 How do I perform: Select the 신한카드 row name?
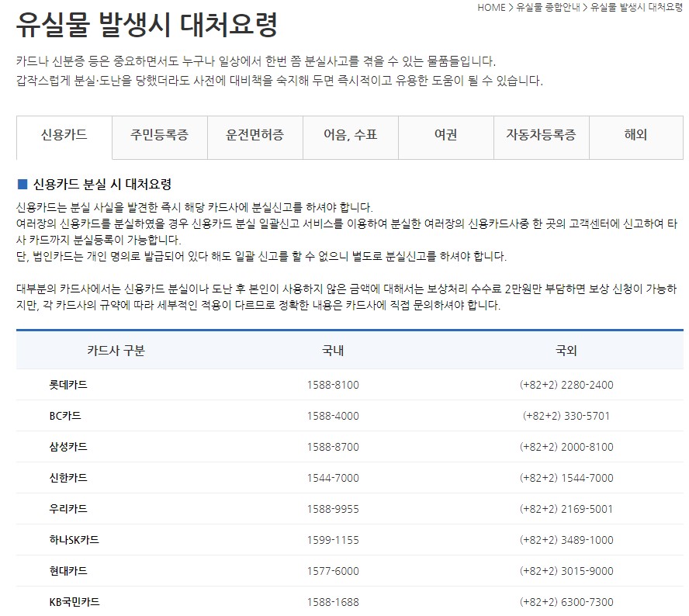[68, 478]
